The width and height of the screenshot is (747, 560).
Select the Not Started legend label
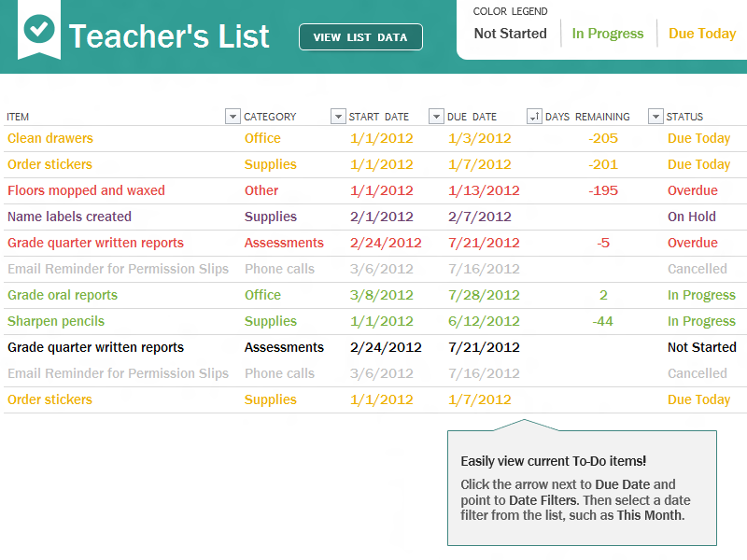[x=510, y=34]
